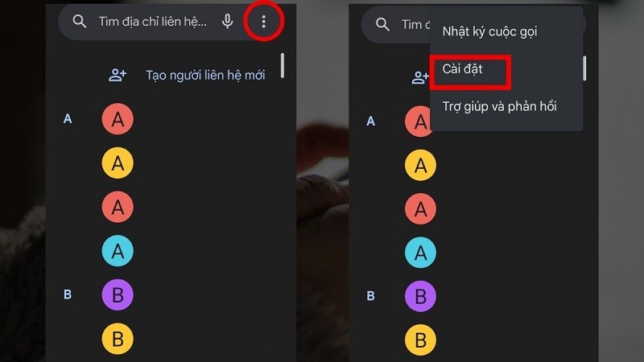Choose Trợ giúp và phản hồi menu entry
This screenshot has width=644, height=362.
[x=499, y=106]
